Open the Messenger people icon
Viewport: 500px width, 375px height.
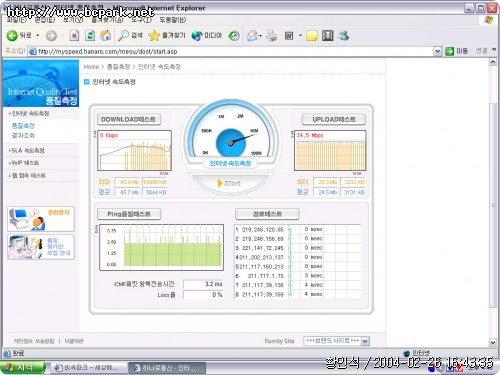343,36
